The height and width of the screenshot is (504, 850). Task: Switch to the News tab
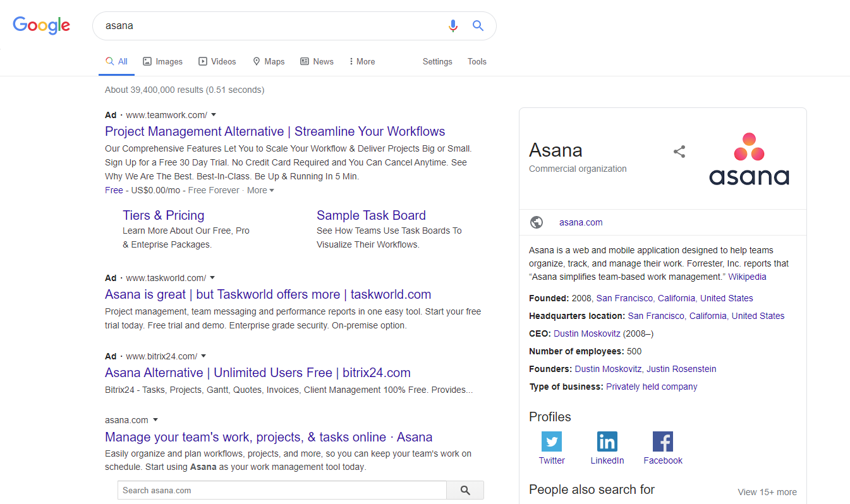[317, 61]
